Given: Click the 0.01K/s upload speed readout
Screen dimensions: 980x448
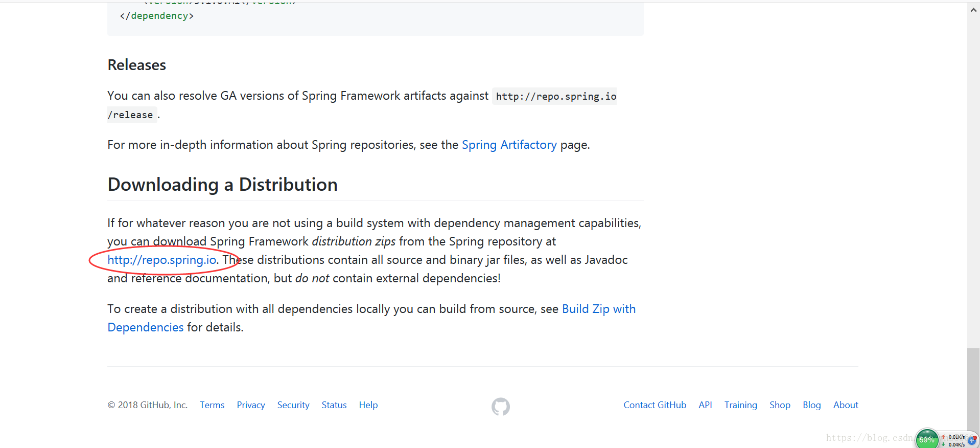Looking at the screenshot, I should (956, 437).
